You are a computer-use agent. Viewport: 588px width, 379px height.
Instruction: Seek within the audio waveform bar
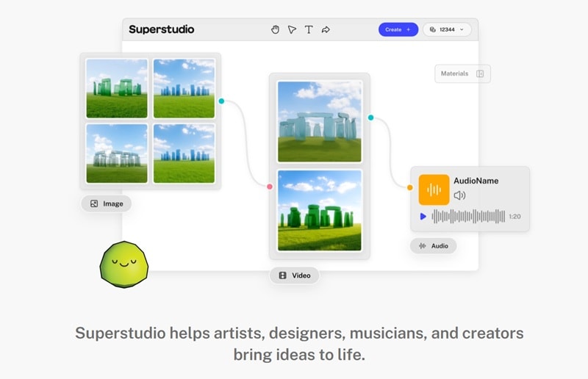pos(468,216)
